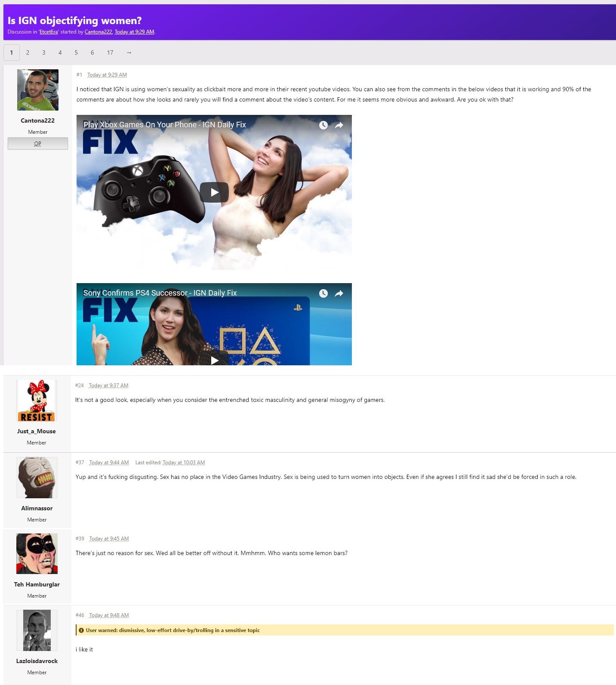
Task: Open the EtcetEra forum link
Action: (49, 32)
